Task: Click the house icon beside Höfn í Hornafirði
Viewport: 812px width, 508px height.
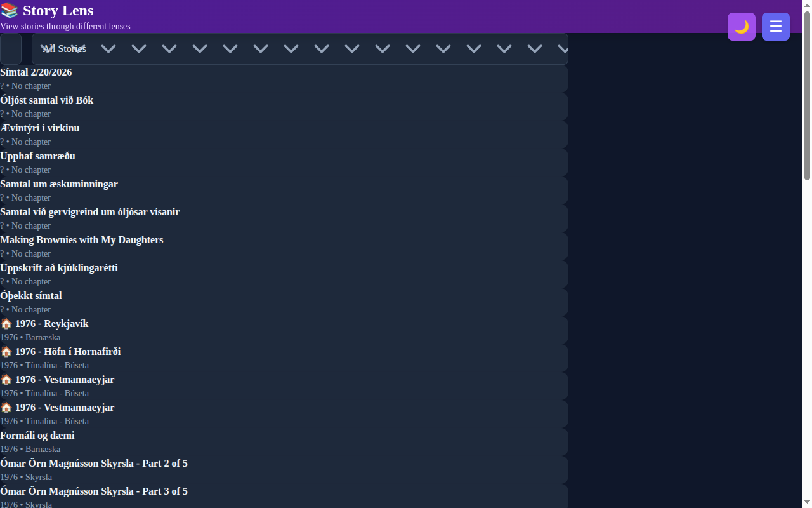Action: [x=6, y=352]
